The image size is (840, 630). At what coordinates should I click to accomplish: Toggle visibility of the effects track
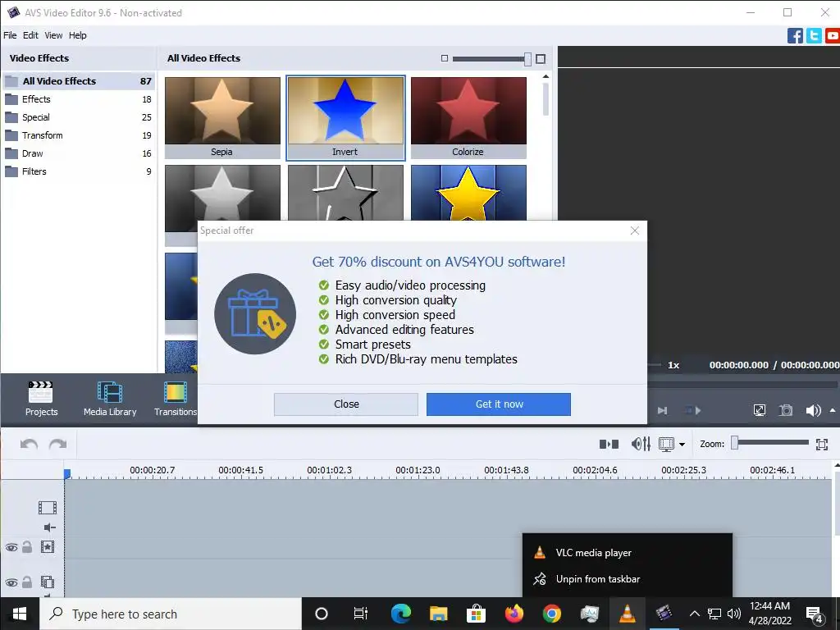11,547
